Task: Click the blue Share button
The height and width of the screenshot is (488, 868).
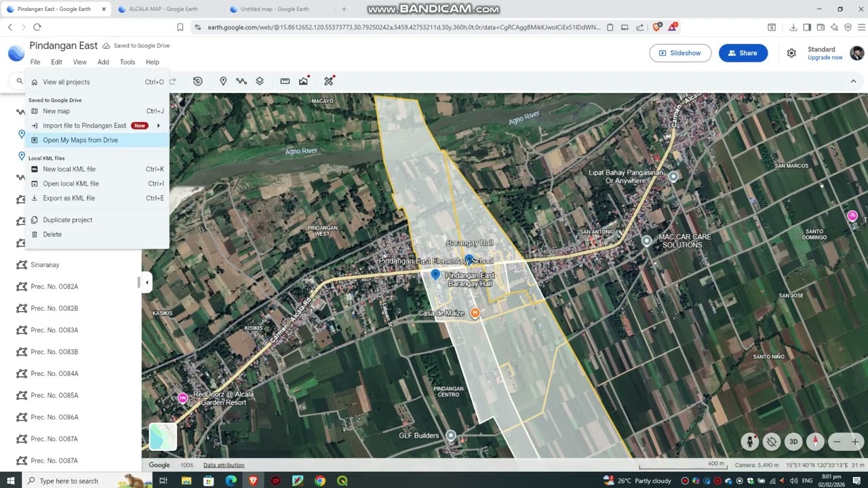Action: click(743, 53)
